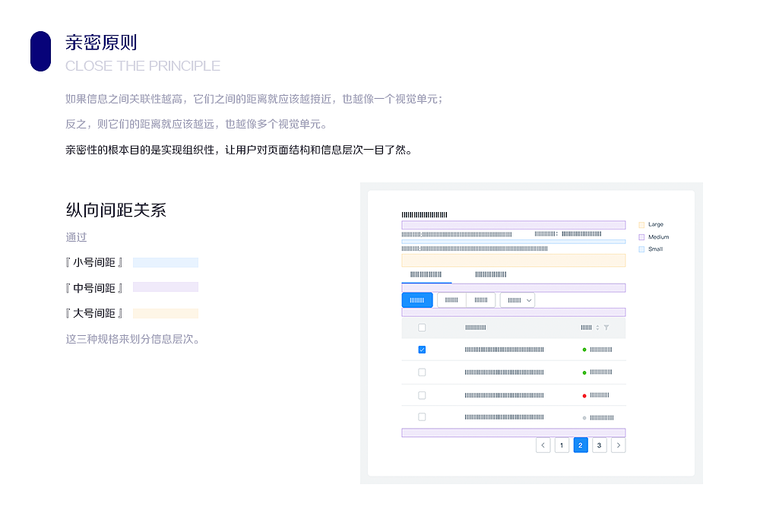Click the orange Large swatch in the legend
The width and height of the screenshot is (760, 532).
[641, 225]
